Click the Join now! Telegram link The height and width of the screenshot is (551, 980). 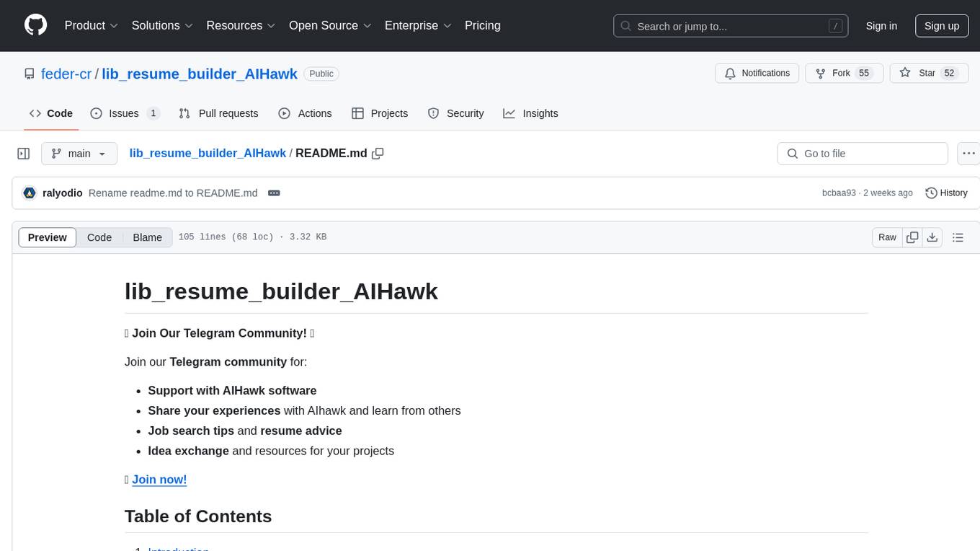point(159,480)
